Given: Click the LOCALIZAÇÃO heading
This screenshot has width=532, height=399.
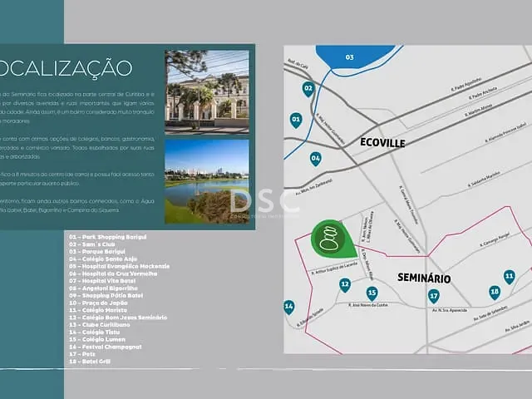Looking at the screenshot, I should tap(66, 68).
